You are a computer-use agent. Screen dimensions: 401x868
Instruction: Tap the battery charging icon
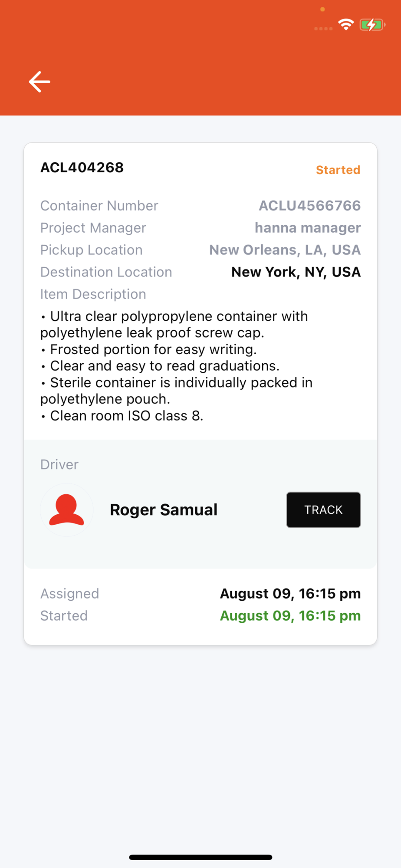click(x=372, y=25)
